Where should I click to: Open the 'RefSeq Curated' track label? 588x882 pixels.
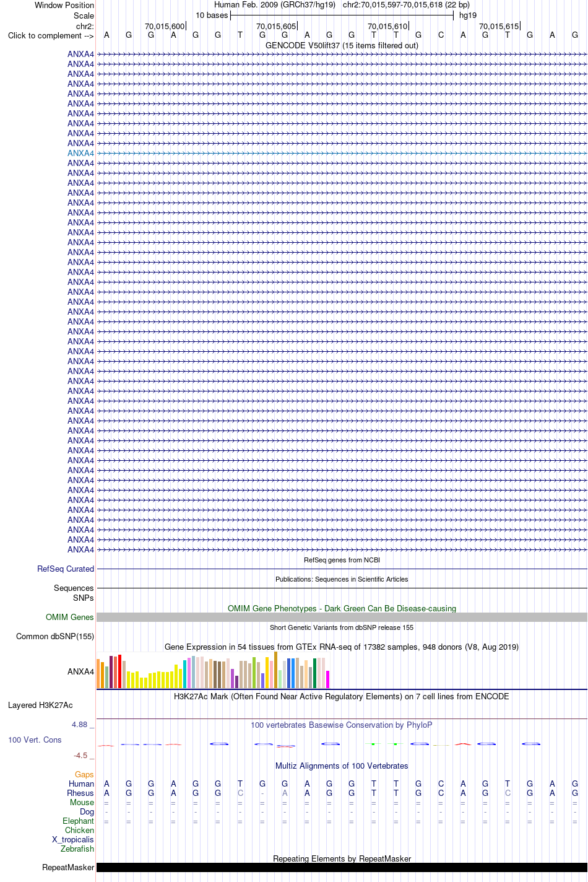point(66,569)
